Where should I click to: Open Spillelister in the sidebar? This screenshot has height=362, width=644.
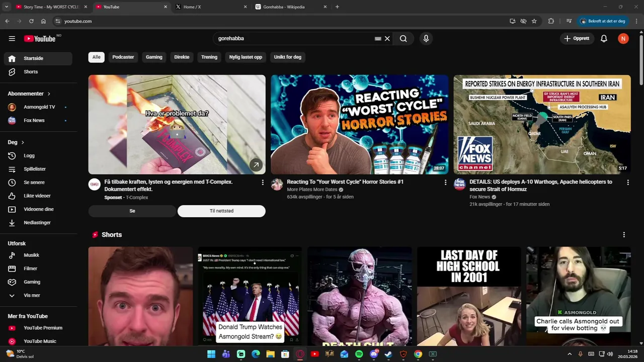tap(38, 169)
